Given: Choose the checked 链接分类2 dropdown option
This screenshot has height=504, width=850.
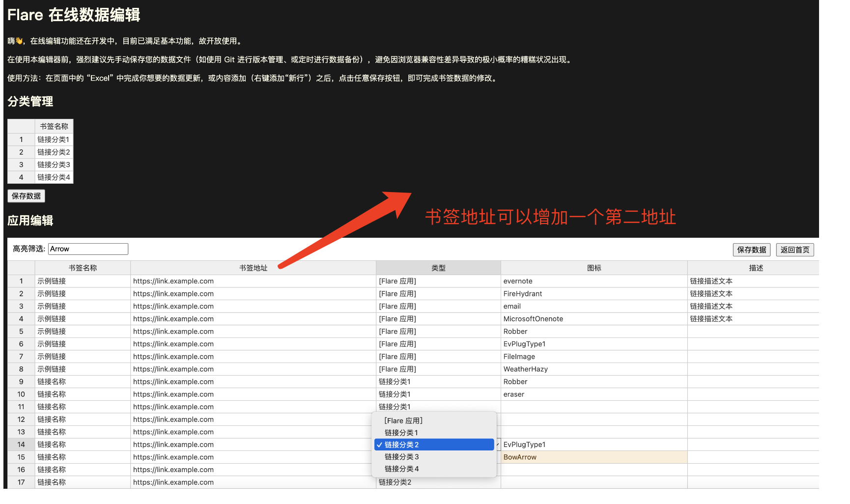Looking at the screenshot, I should tap(434, 445).
